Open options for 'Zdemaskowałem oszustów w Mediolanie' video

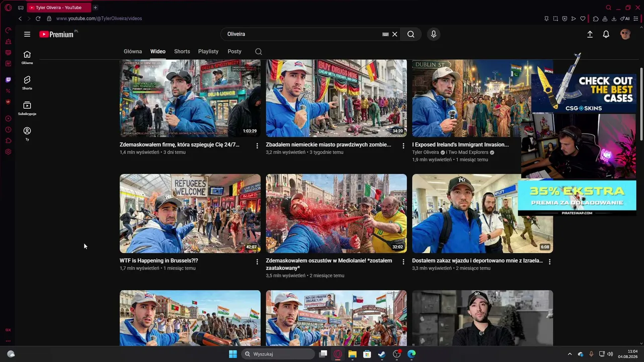pos(403,262)
